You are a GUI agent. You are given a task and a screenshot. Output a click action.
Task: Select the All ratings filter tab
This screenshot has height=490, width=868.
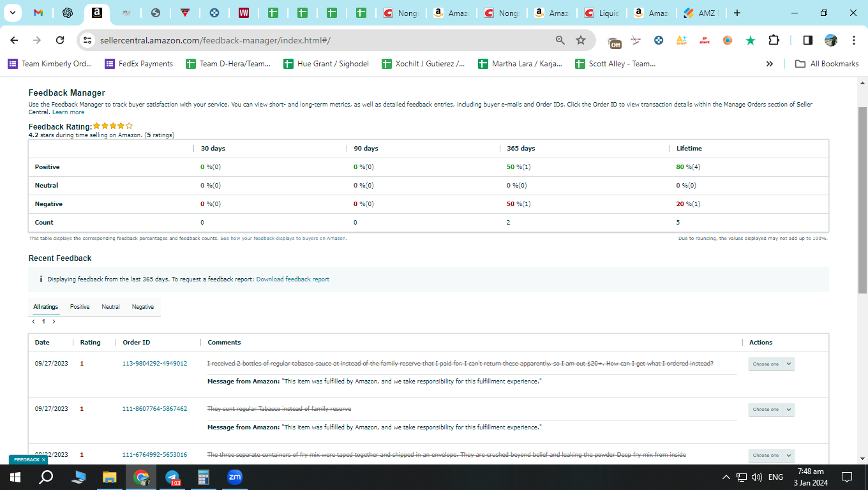tap(45, 307)
